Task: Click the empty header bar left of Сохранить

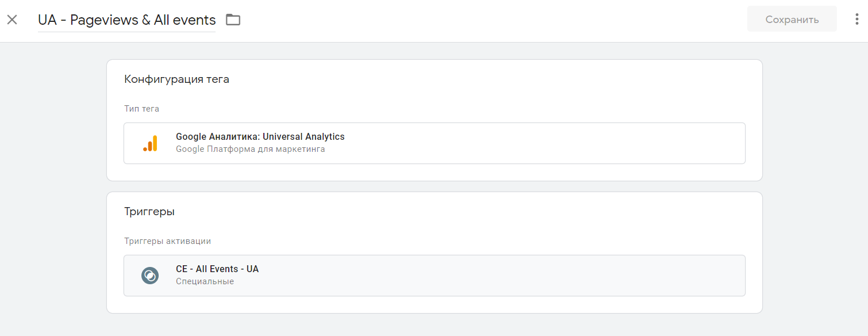Action: tap(489, 20)
